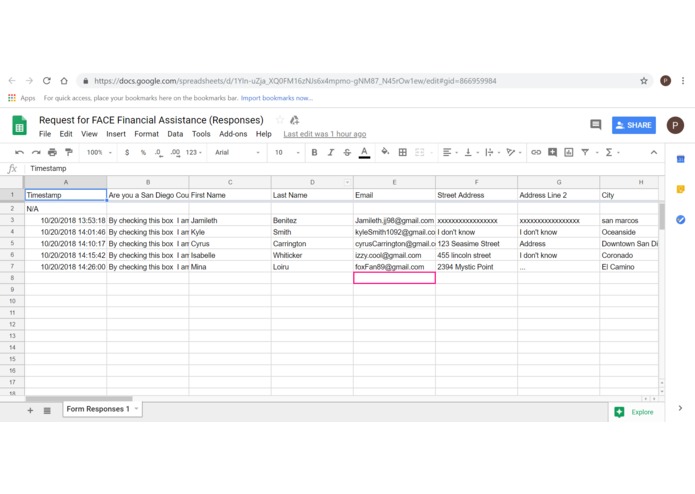Open the borders tool
The height and width of the screenshot is (494, 695).
coord(402,152)
